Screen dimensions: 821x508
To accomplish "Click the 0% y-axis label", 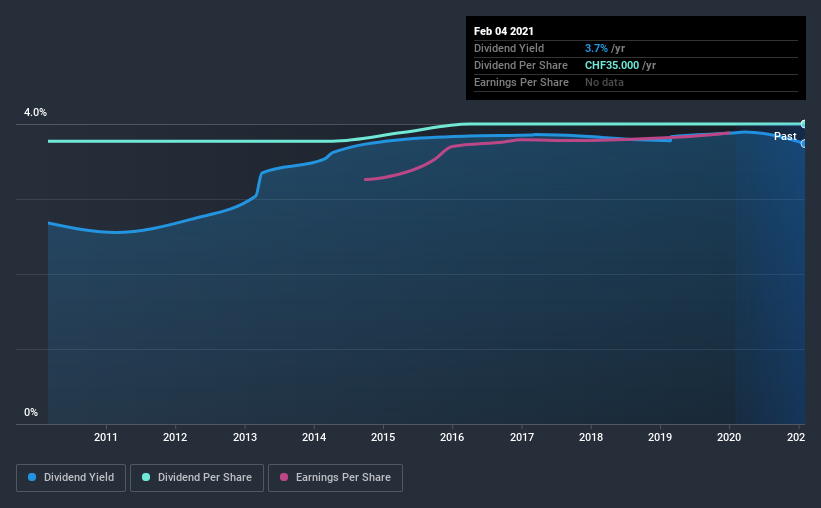I will pos(31,413).
